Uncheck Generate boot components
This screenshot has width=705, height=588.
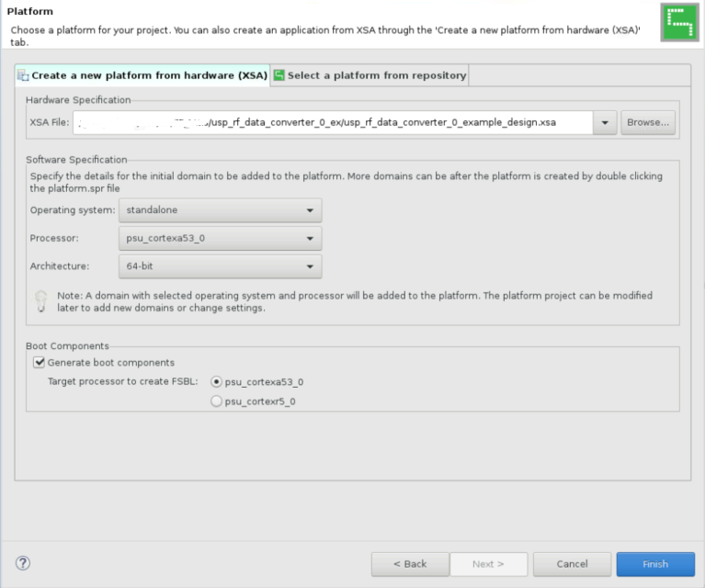(x=39, y=362)
